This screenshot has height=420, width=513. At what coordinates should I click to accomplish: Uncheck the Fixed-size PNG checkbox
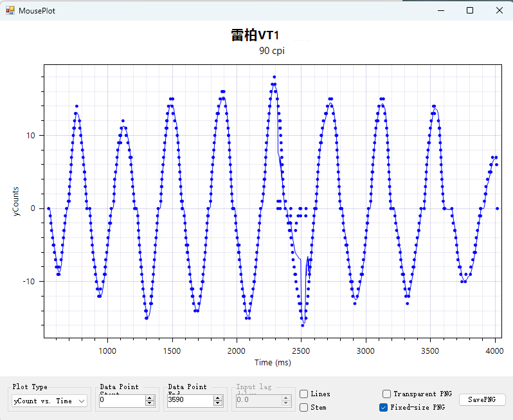[x=383, y=407]
